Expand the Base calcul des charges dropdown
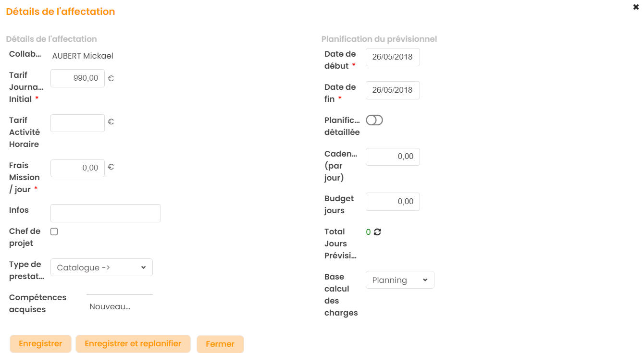The height and width of the screenshot is (353, 644). [400, 280]
